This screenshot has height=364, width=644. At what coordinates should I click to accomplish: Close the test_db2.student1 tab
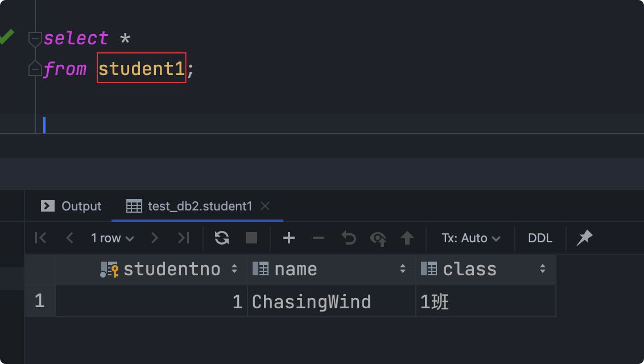click(x=265, y=206)
